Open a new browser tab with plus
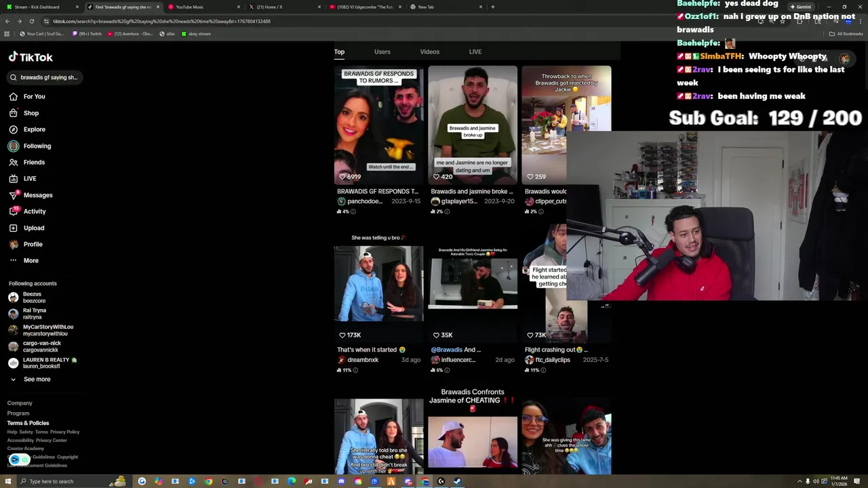The height and width of the screenshot is (488, 868). pos(493,7)
